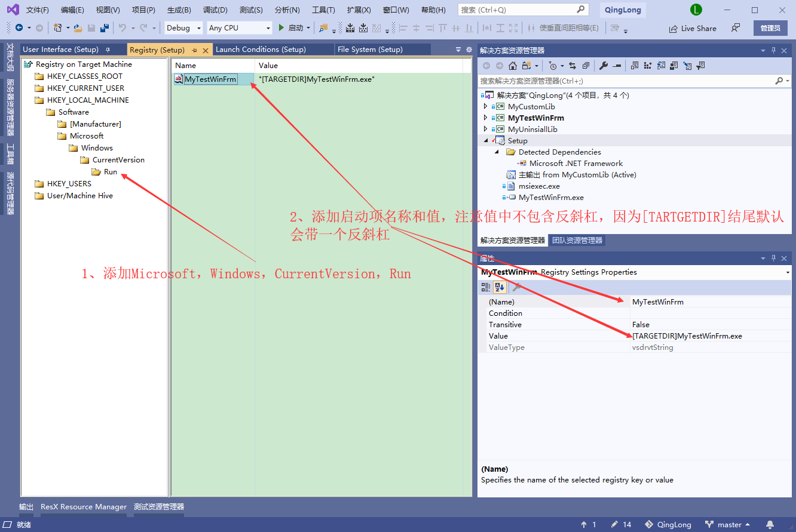Open the Registry editor icon in Solution Explorer
The width and height of the screenshot is (796, 532).
(648, 66)
